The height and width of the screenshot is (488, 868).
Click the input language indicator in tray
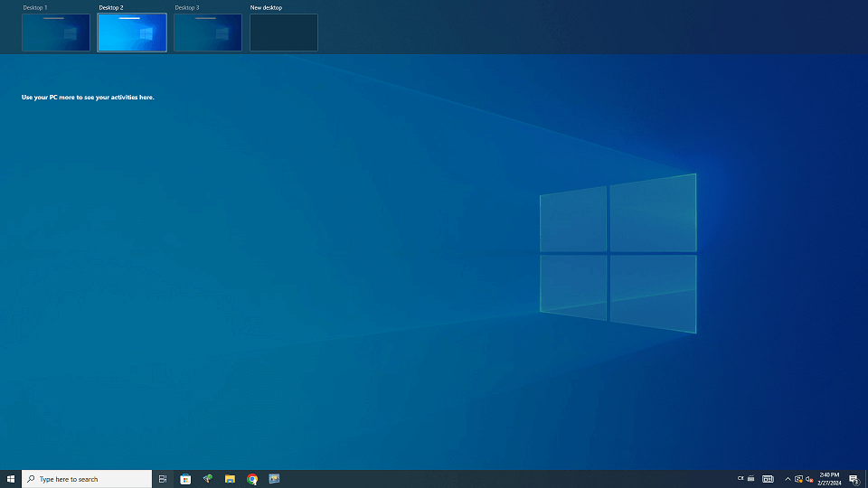(741, 478)
